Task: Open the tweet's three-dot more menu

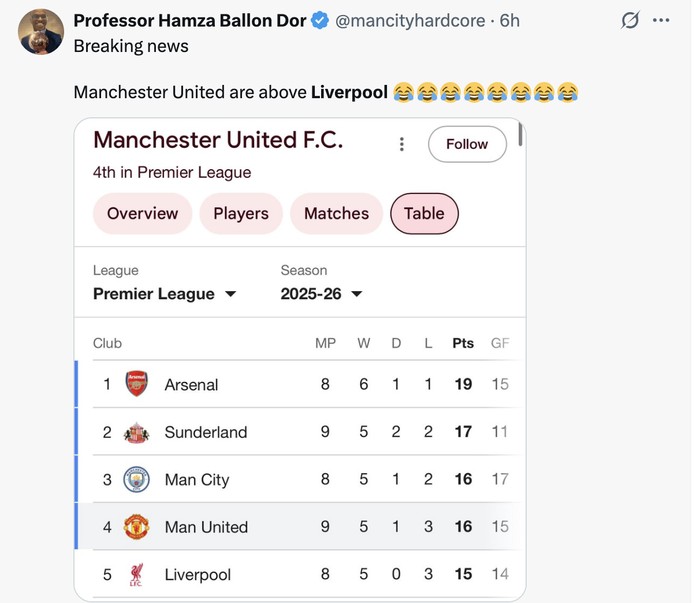Action: point(661,21)
